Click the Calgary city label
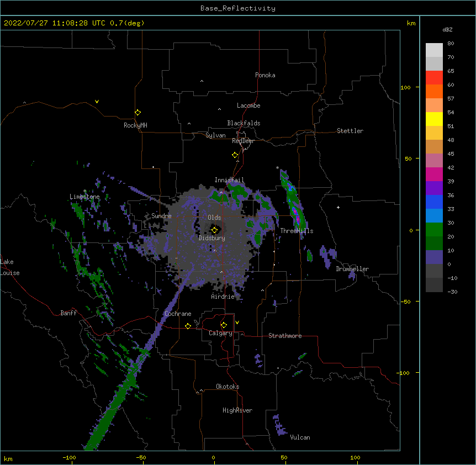Image resolution: width=476 pixels, height=465 pixels. click(x=220, y=333)
